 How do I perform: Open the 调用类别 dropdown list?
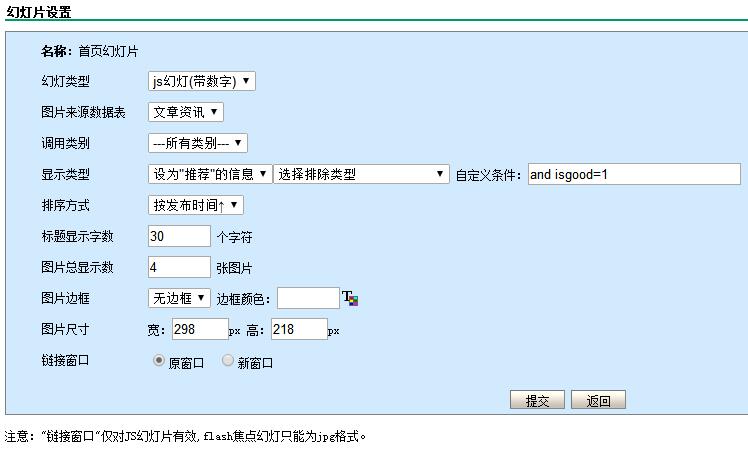point(197,143)
